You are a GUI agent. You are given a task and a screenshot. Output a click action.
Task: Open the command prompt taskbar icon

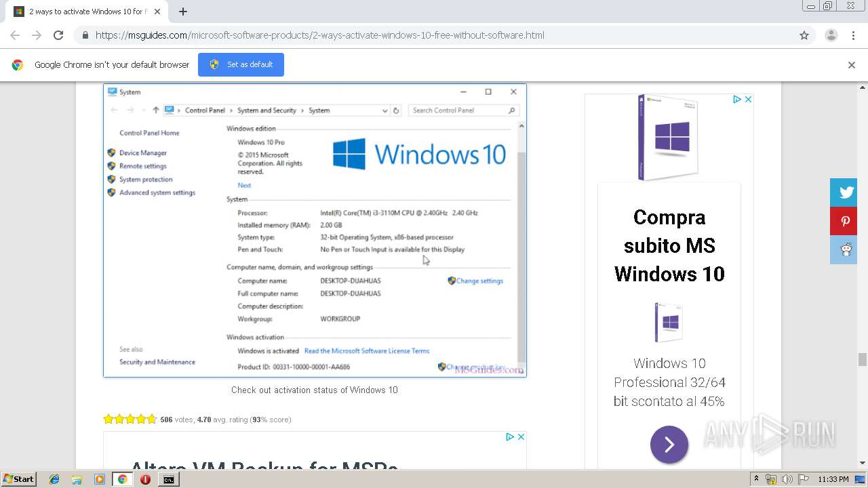(168, 479)
